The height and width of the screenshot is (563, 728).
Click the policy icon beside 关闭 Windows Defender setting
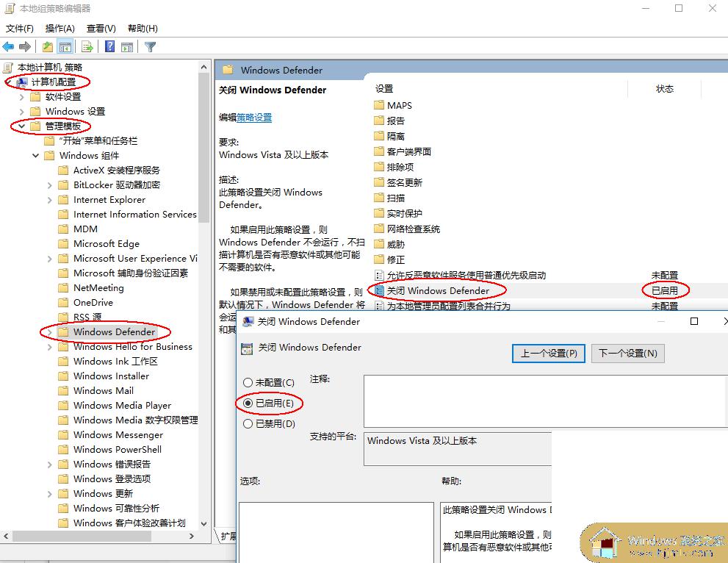[x=379, y=291]
